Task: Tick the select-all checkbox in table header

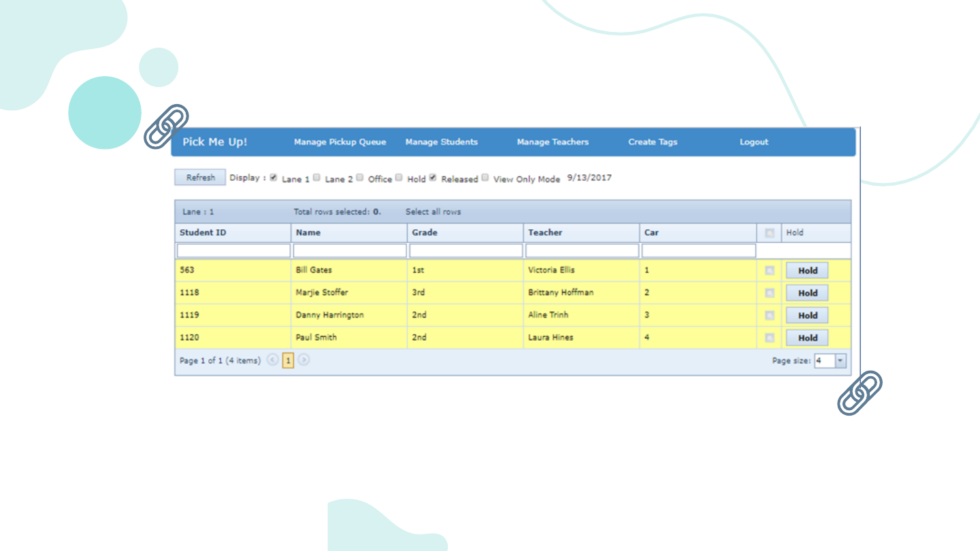Action: click(769, 233)
